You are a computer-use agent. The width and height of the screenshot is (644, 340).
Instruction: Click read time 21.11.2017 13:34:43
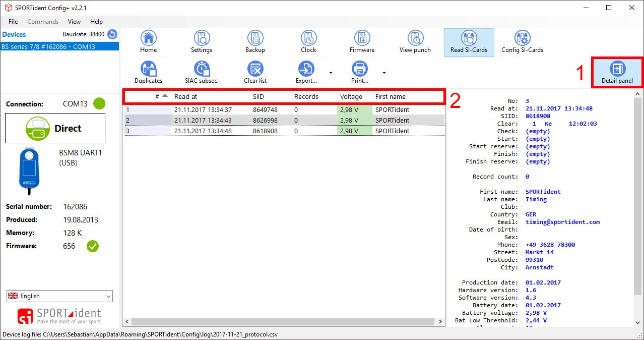[x=203, y=120]
